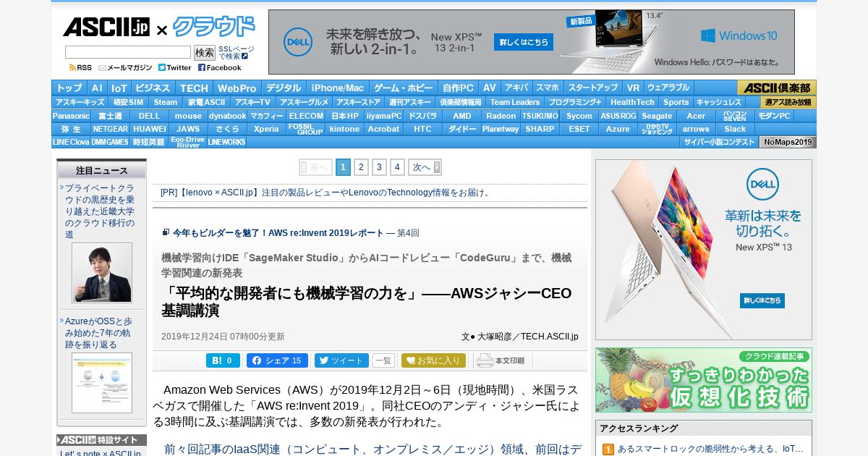Open the ASCII倶楽部 logo tab
This screenshot has height=456, width=868.
tap(777, 88)
